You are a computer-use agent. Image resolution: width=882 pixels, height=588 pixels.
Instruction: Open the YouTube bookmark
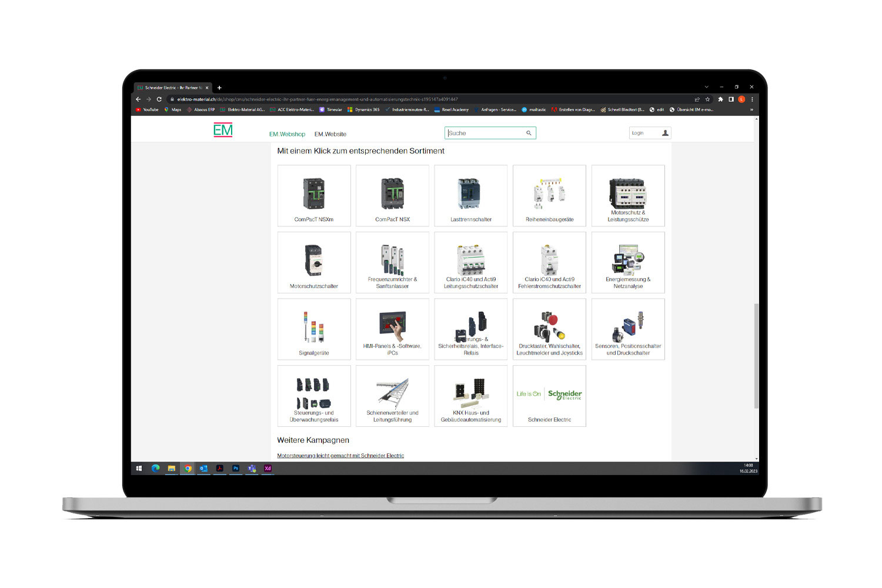147,109
